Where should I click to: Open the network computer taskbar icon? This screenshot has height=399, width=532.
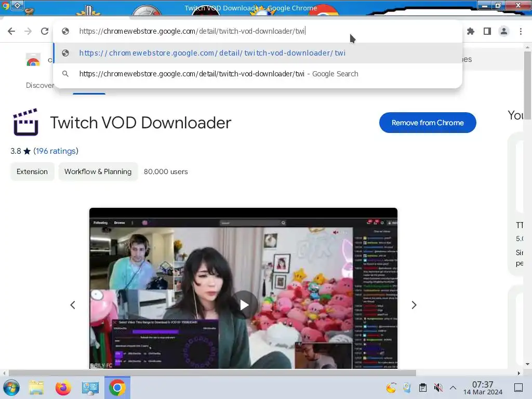point(90,388)
